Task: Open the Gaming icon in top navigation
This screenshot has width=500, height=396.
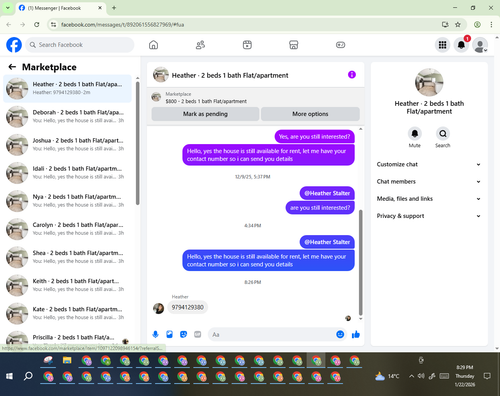Action: coord(340,45)
